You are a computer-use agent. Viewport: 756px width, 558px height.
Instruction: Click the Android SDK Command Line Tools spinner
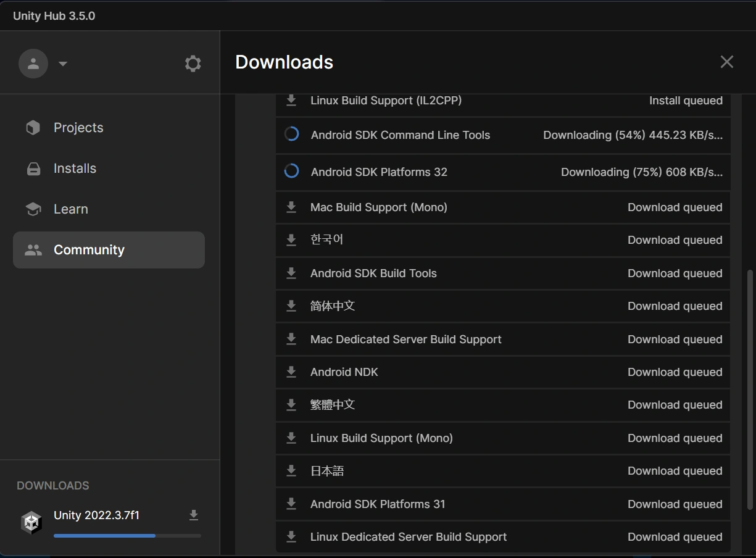coord(292,135)
